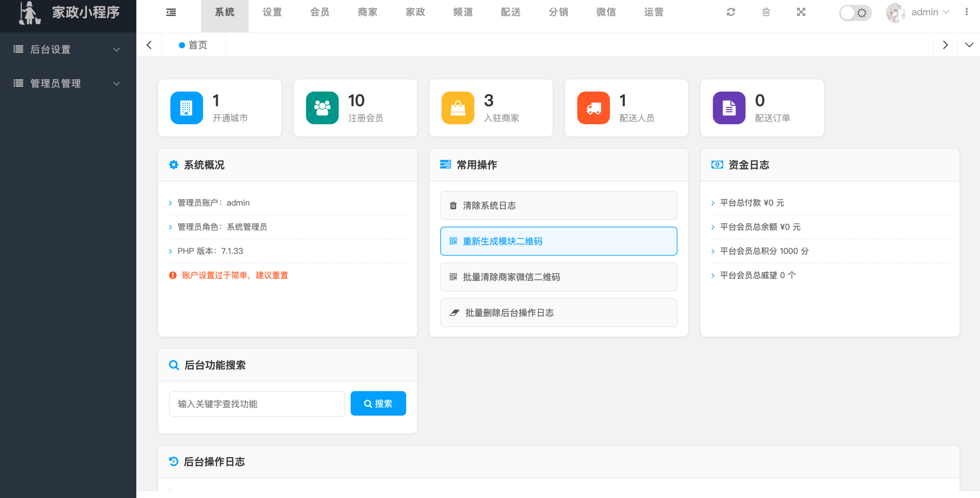Open the vertical three-dot more menu

[967, 12]
